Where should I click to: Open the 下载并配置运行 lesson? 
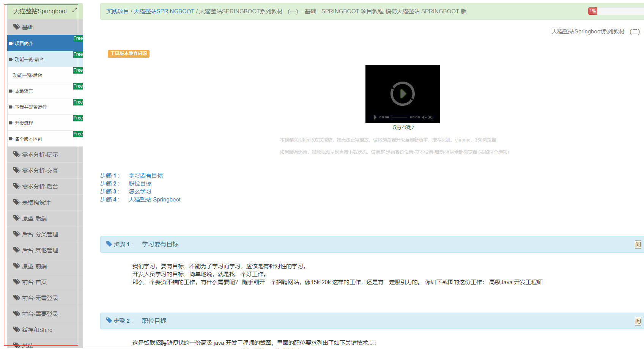(x=45, y=107)
